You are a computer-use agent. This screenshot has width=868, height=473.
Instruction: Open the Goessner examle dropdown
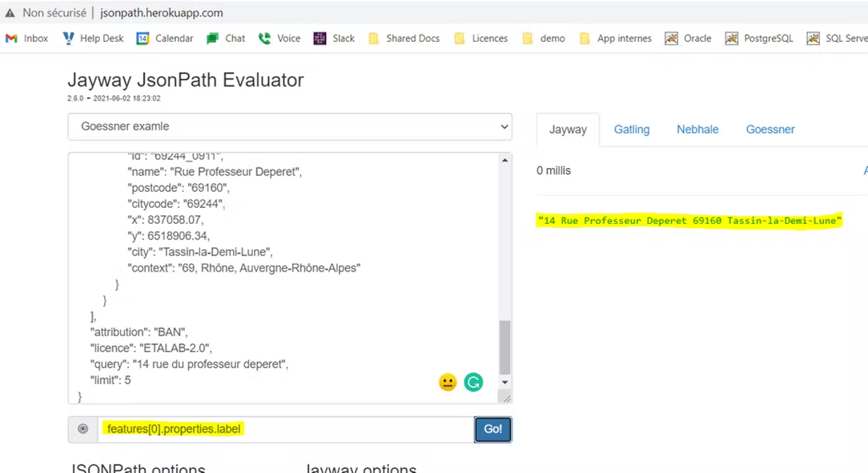click(290, 127)
